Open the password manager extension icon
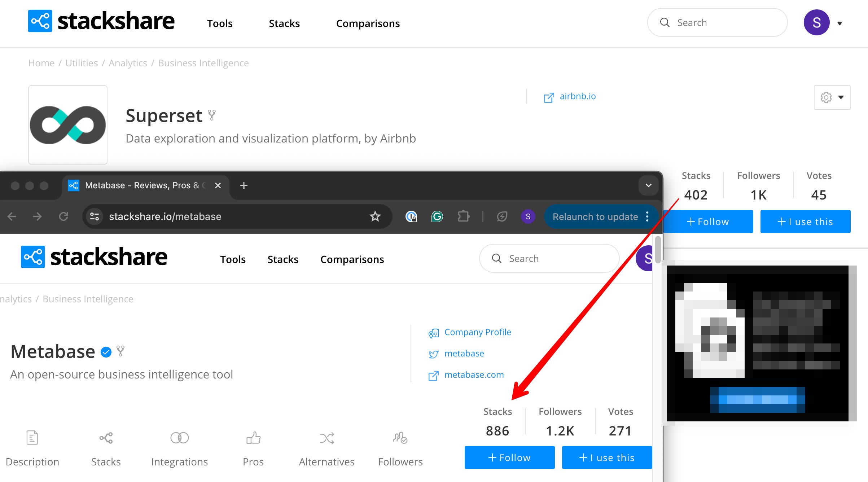The image size is (868, 482). (411, 216)
